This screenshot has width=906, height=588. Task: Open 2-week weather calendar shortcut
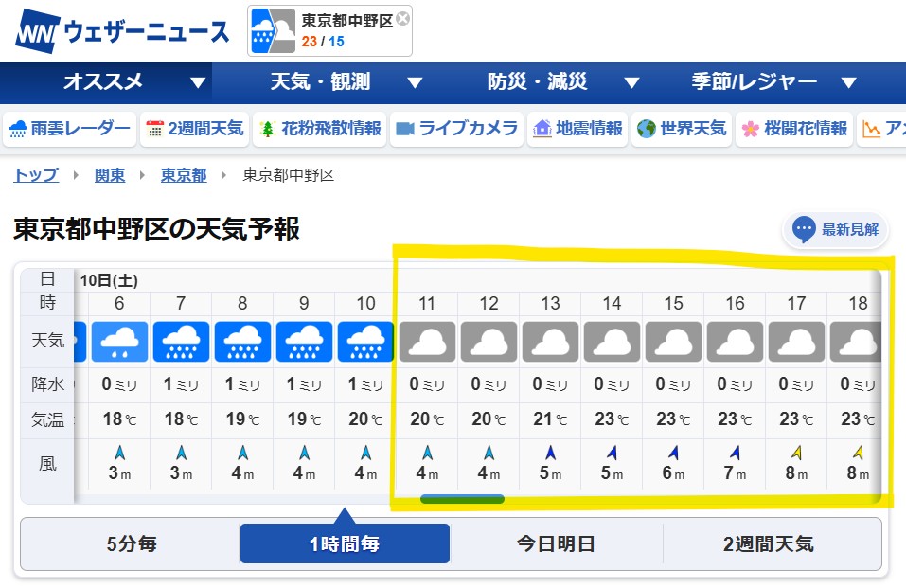pos(195,129)
